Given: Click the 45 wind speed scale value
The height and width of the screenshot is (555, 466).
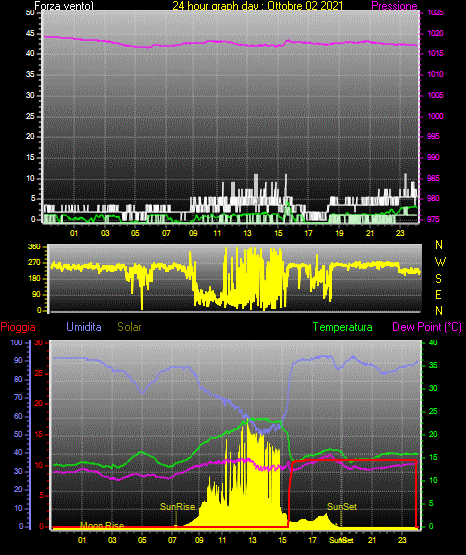Looking at the screenshot, I should coord(30,33).
